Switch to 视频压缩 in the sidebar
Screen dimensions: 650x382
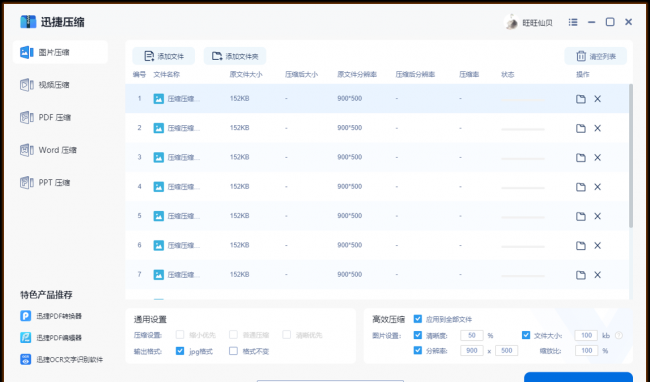click(x=45, y=85)
